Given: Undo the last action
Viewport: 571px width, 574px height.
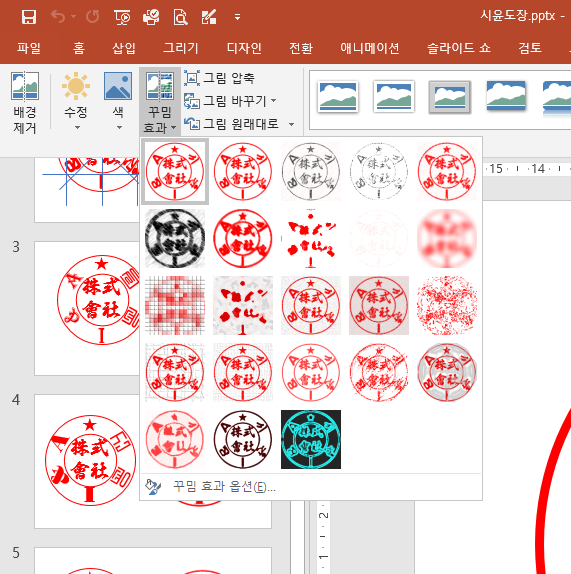Looking at the screenshot, I should pos(59,16).
